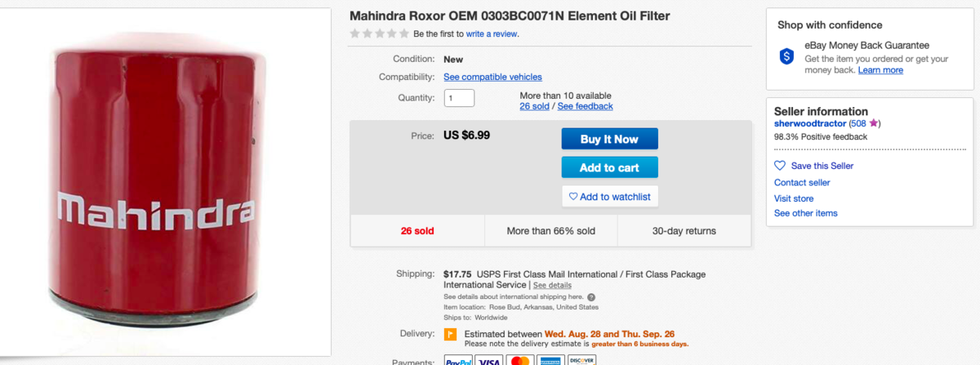Click the Mahindra oil filter product image
This screenshot has width=980, height=365.
165,181
